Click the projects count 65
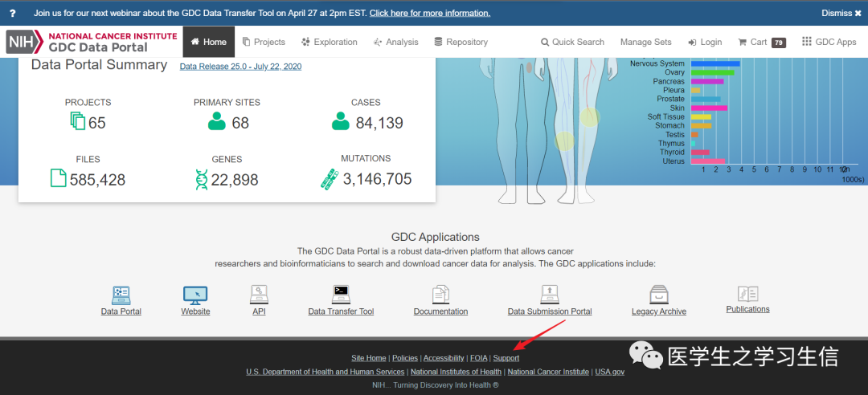 [97, 123]
